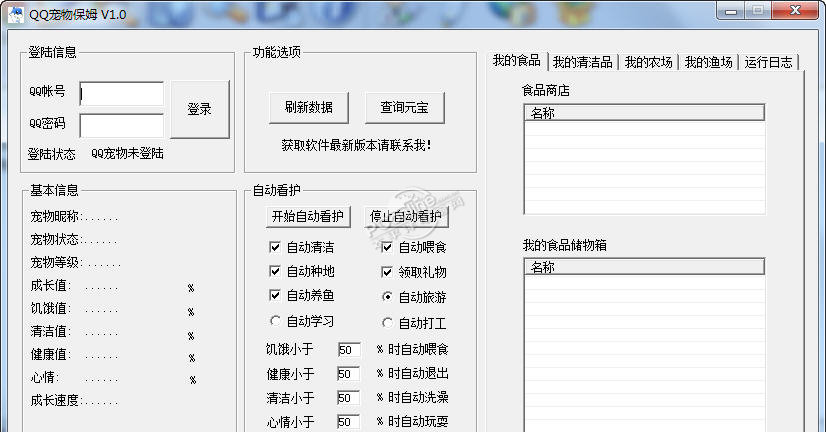Click the 饥饿值 label
This screenshot has height=432, width=826.
pos(49,308)
